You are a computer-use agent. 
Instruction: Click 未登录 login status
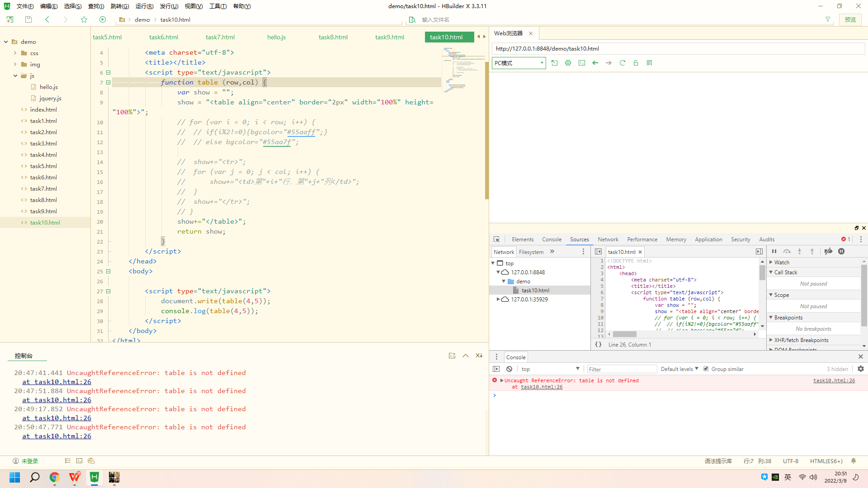25,461
